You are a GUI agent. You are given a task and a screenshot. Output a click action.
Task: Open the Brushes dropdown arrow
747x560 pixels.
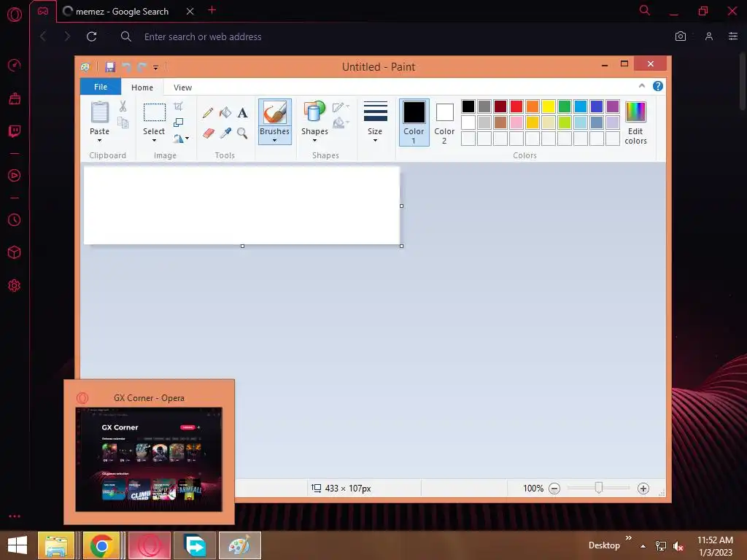(x=274, y=140)
